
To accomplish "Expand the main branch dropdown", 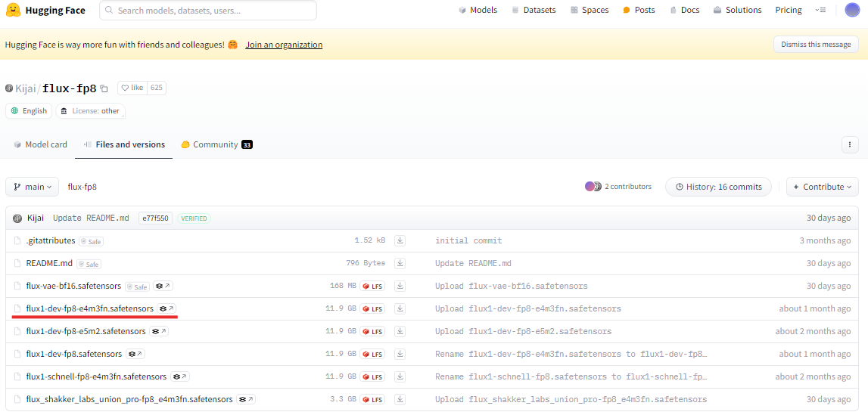I will pyautogui.click(x=32, y=187).
